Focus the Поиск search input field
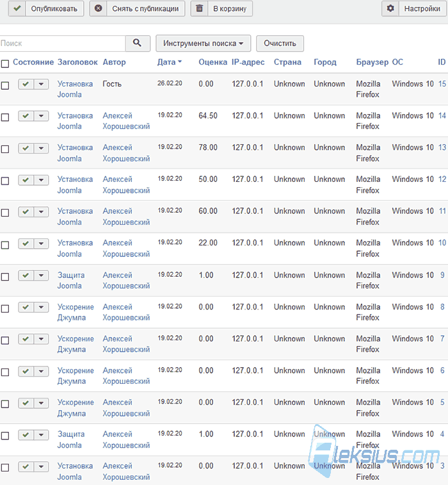The height and width of the screenshot is (485, 448). [63, 43]
